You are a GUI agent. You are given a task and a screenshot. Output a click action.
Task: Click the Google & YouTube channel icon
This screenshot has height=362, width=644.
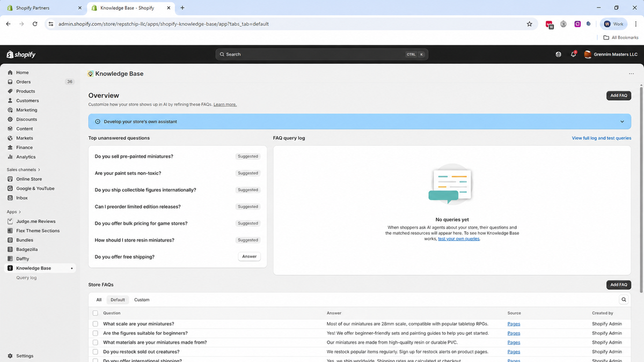pyautogui.click(x=10, y=189)
